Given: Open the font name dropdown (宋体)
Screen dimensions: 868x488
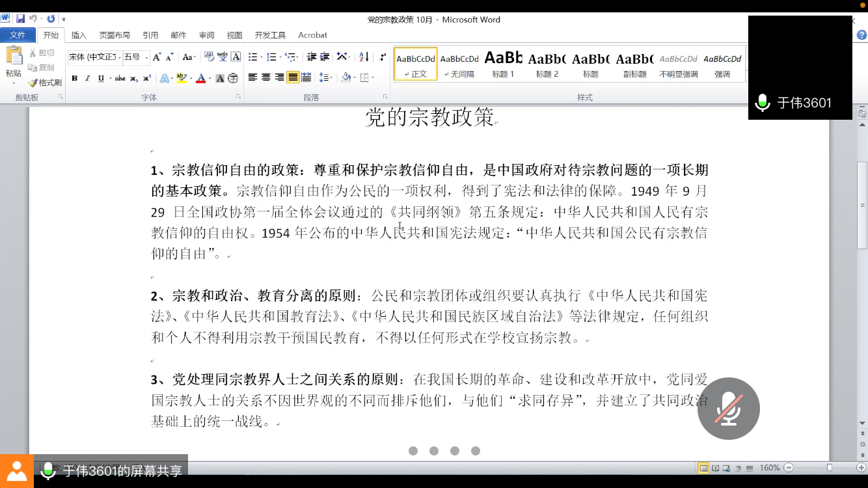Looking at the screenshot, I should 120,57.
